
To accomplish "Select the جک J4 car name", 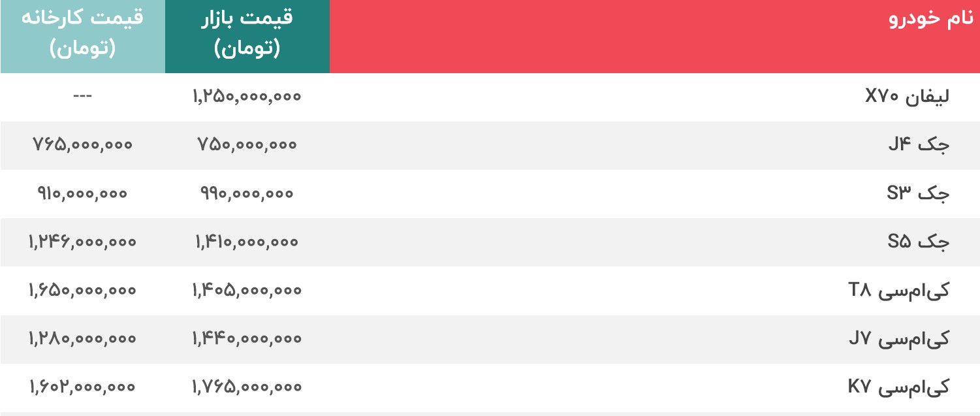I will pos(919,145).
